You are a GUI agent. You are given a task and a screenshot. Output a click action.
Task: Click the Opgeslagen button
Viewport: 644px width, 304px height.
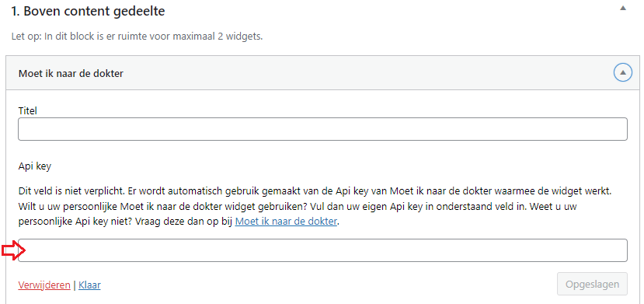(592, 284)
